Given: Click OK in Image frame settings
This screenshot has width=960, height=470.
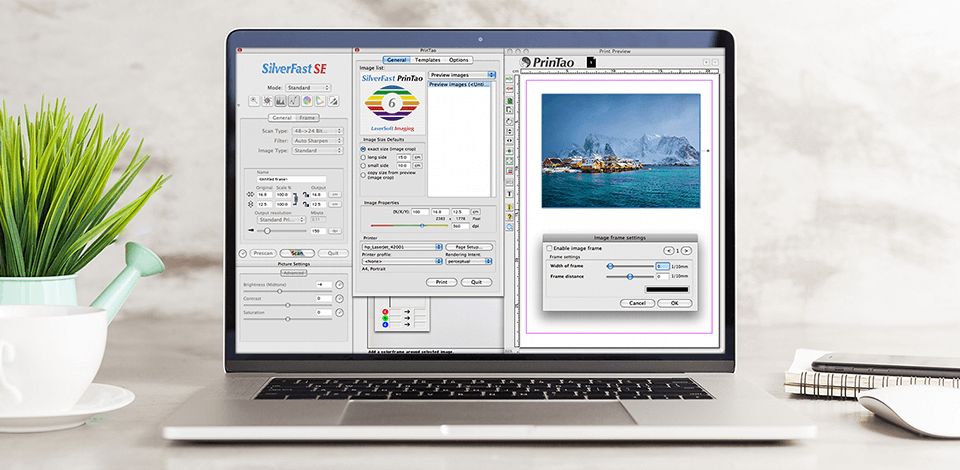Looking at the screenshot, I should pyautogui.click(x=674, y=303).
